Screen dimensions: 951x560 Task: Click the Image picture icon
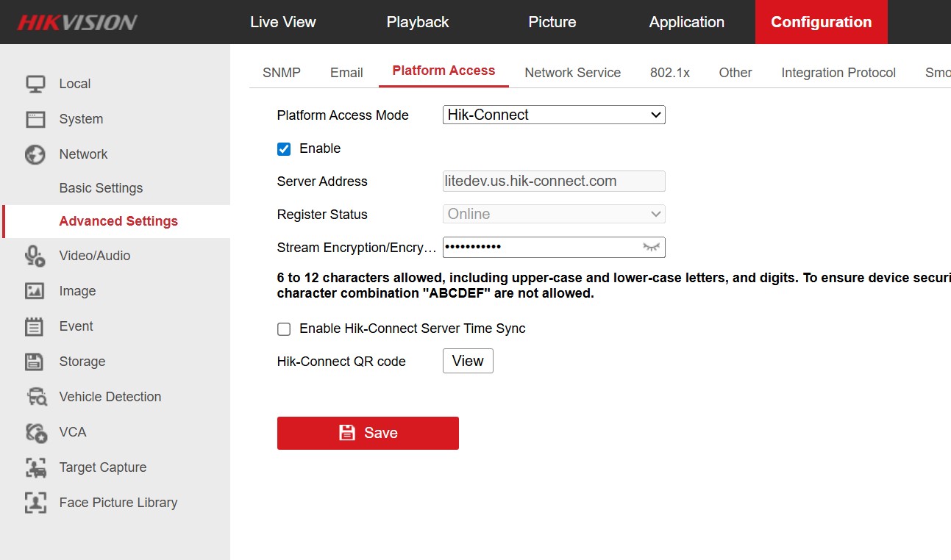(x=35, y=291)
